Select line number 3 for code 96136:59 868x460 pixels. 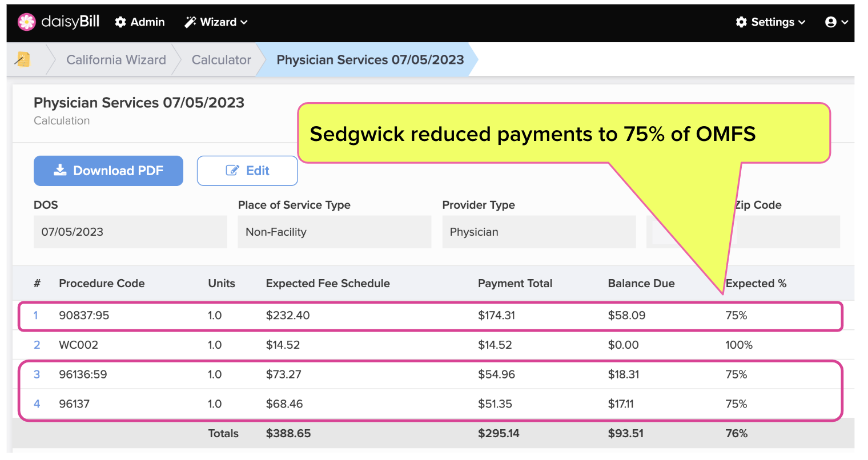tap(36, 374)
